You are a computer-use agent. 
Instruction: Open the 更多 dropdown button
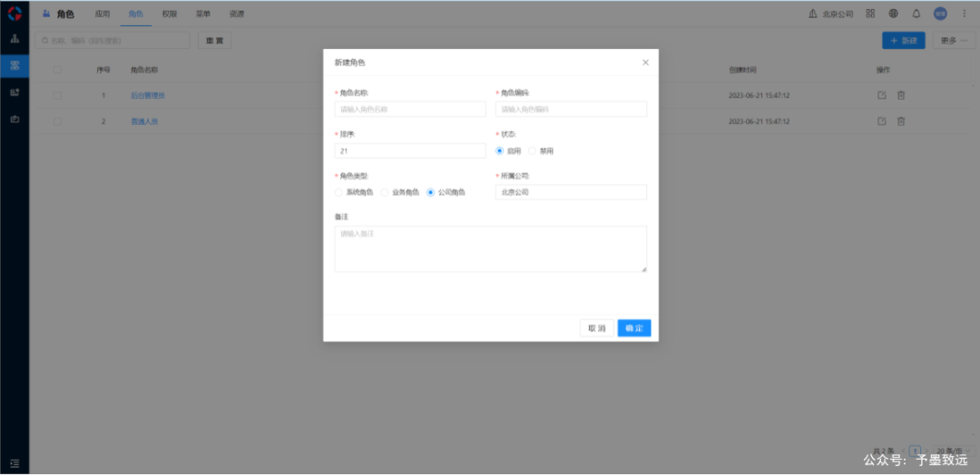(954, 41)
